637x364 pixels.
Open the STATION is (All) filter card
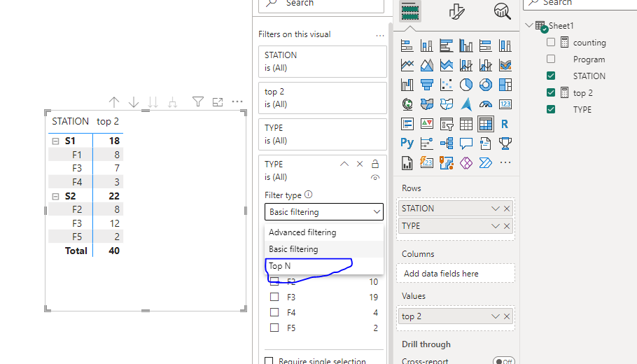[323, 62]
